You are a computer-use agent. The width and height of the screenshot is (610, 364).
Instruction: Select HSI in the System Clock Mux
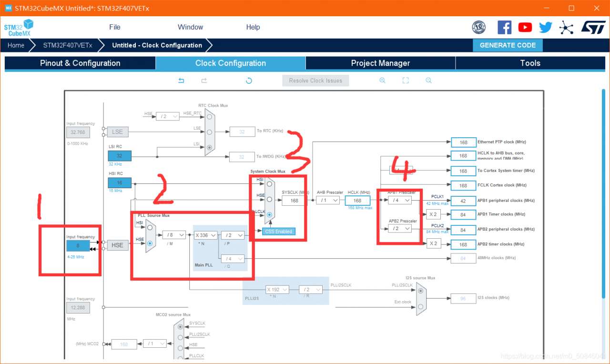269,183
